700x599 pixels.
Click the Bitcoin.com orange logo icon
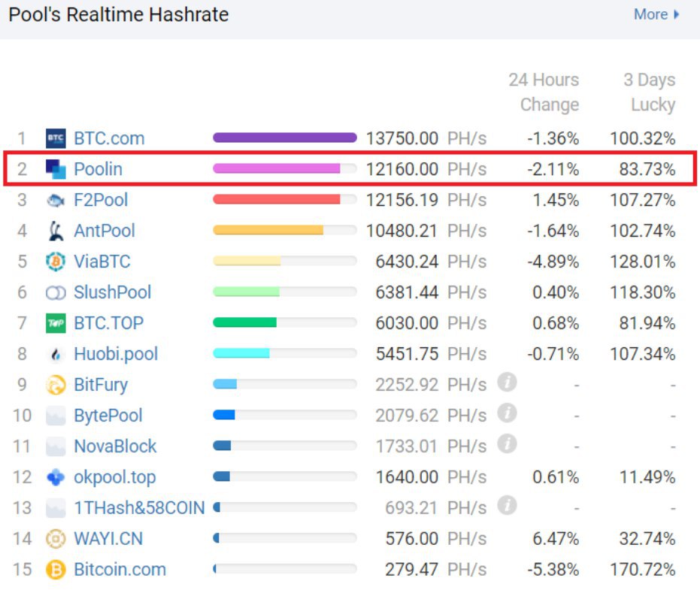[x=56, y=570]
